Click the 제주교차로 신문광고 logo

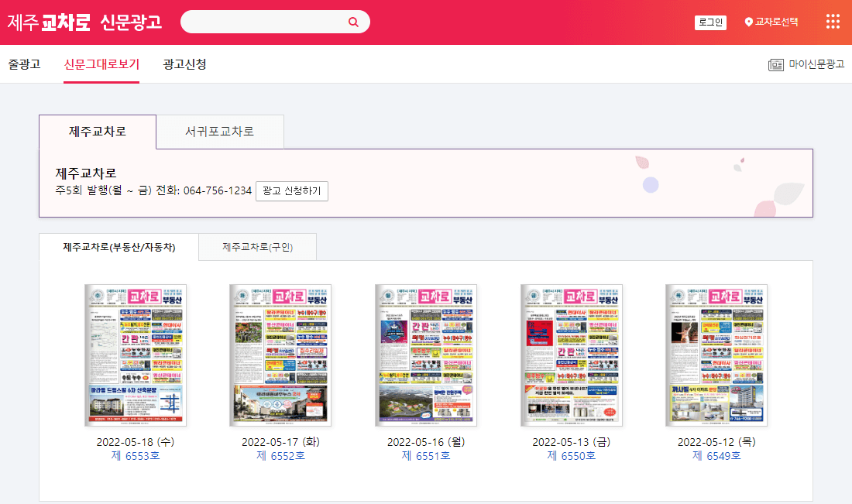point(85,22)
